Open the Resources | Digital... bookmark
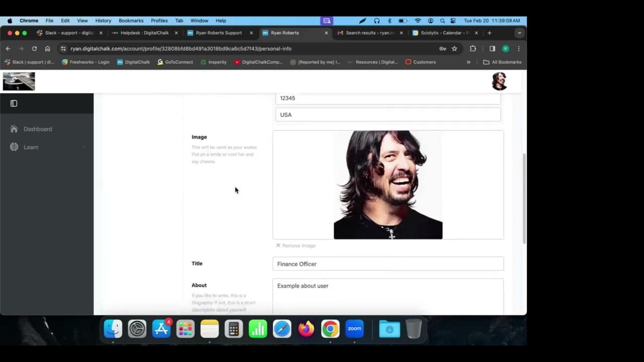The image size is (644, 362). pyautogui.click(x=372, y=62)
